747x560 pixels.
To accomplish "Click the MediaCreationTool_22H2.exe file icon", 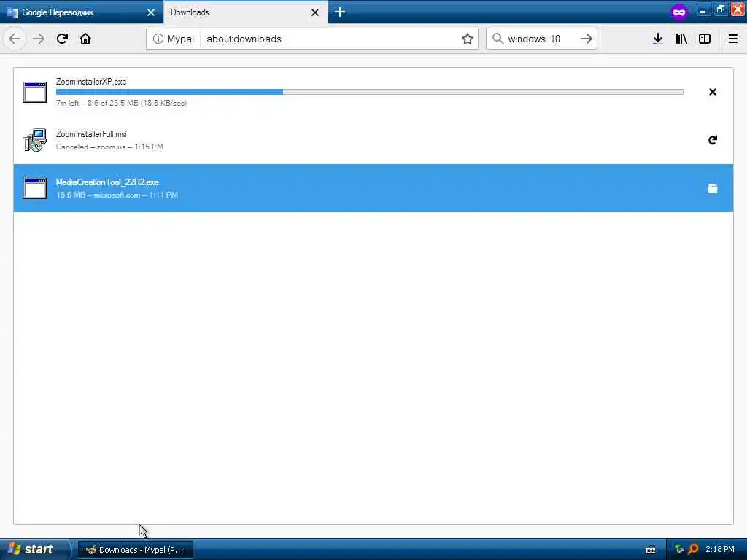I will coord(35,188).
